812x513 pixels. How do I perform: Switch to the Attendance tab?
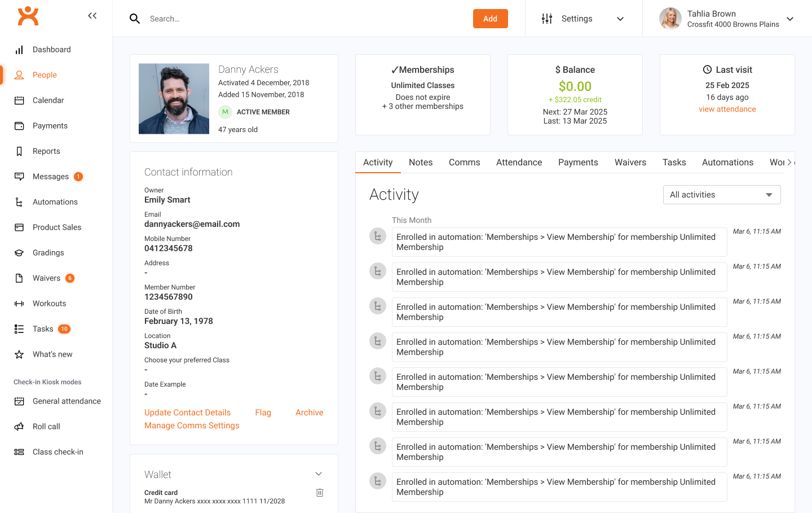[519, 163]
